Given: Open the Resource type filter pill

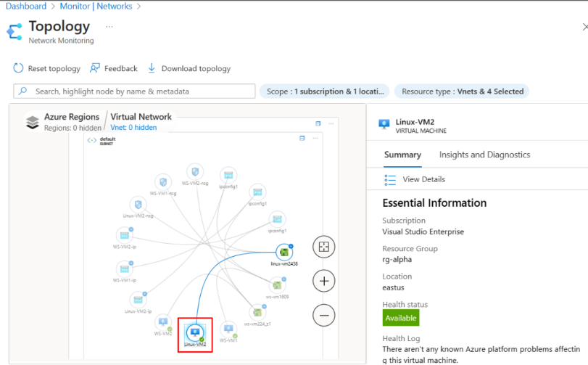Looking at the screenshot, I should 462,91.
